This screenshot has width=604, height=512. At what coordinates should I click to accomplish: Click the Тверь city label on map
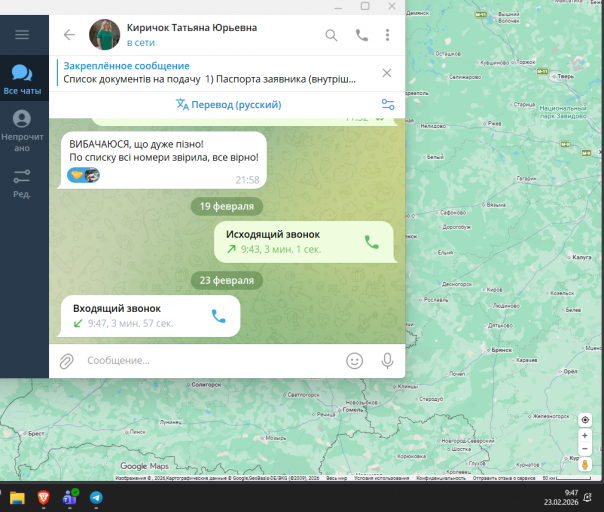tap(565, 76)
